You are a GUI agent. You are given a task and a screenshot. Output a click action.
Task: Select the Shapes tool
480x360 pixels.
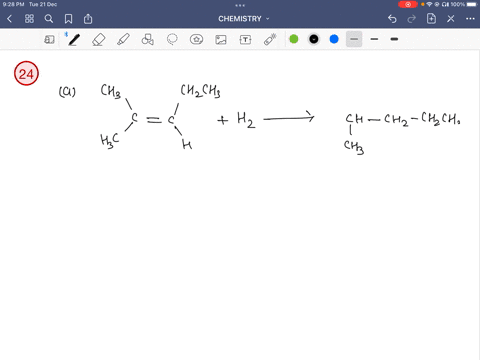tap(147, 39)
